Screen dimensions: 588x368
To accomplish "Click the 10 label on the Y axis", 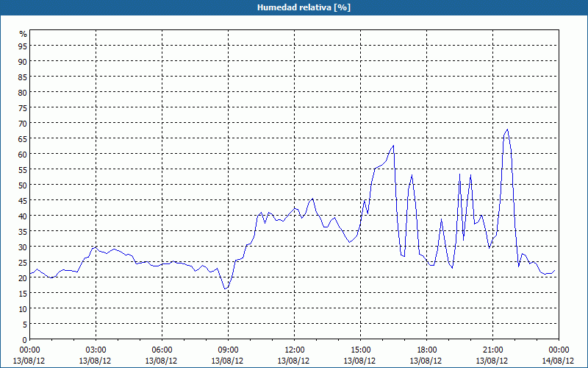I will pos(23,308).
